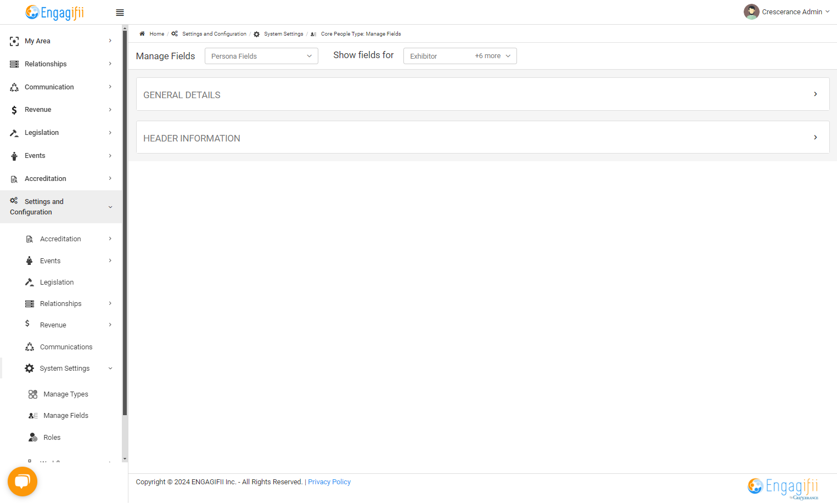Open the Privacy Policy link

coord(329,482)
